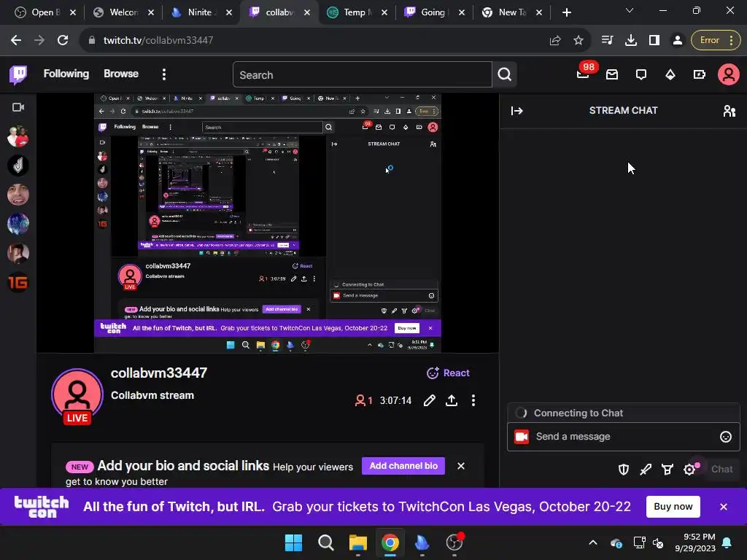747x560 pixels.
Task: Open the Twitch inbox mail icon
Action: (x=612, y=74)
